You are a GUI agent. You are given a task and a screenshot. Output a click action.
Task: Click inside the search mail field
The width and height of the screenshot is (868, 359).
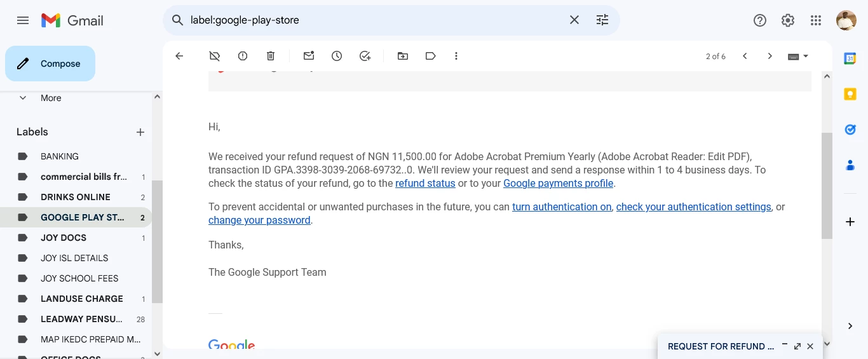click(375, 20)
